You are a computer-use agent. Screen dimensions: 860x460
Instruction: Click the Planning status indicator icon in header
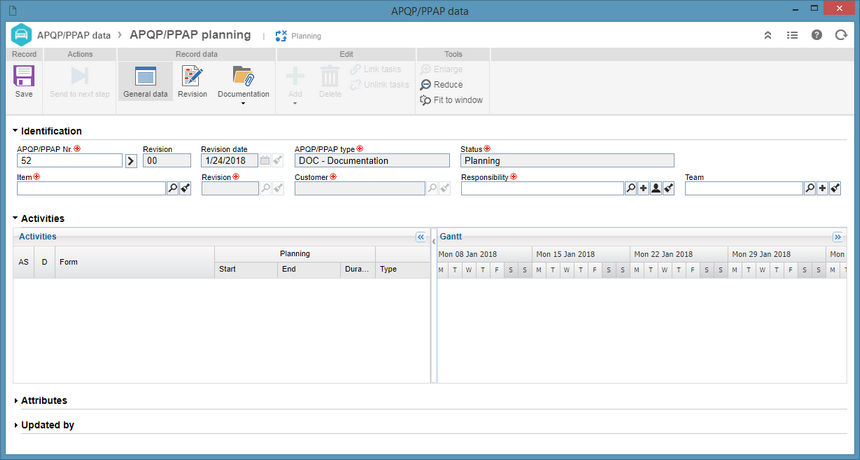click(x=281, y=36)
